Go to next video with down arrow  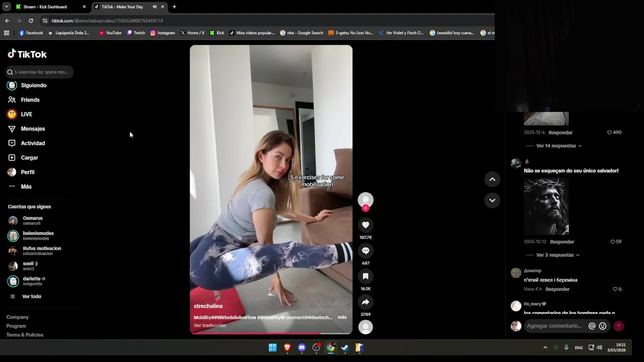492,200
